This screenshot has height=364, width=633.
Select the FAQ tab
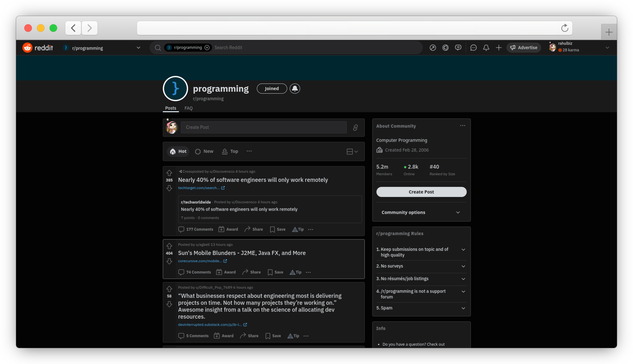[189, 108]
